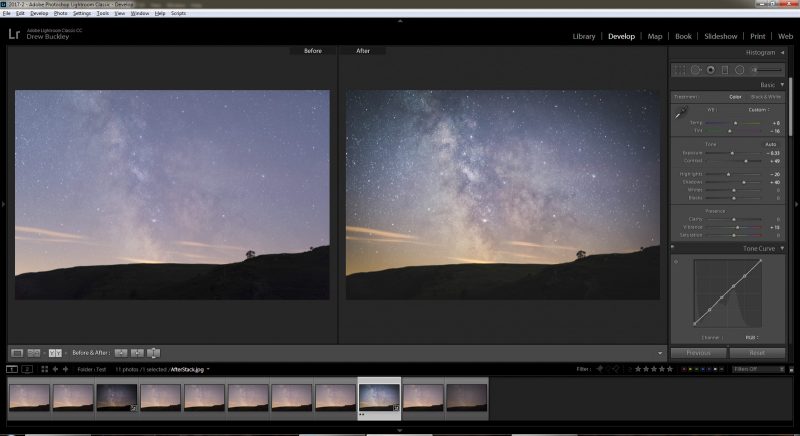The image size is (800, 436).
Task: Switch to the Library module
Action: point(584,36)
